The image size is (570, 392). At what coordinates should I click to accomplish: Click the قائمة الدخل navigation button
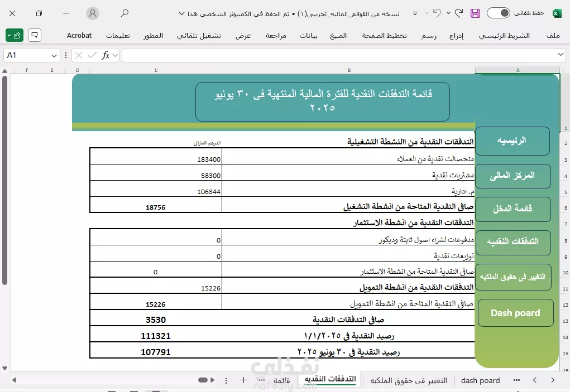click(x=512, y=209)
